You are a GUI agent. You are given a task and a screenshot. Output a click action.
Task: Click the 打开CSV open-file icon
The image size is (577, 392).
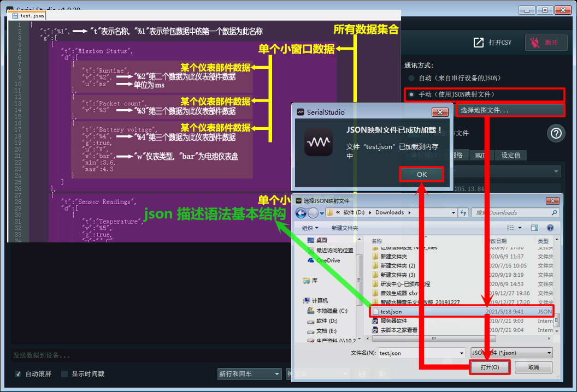[479, 43]
